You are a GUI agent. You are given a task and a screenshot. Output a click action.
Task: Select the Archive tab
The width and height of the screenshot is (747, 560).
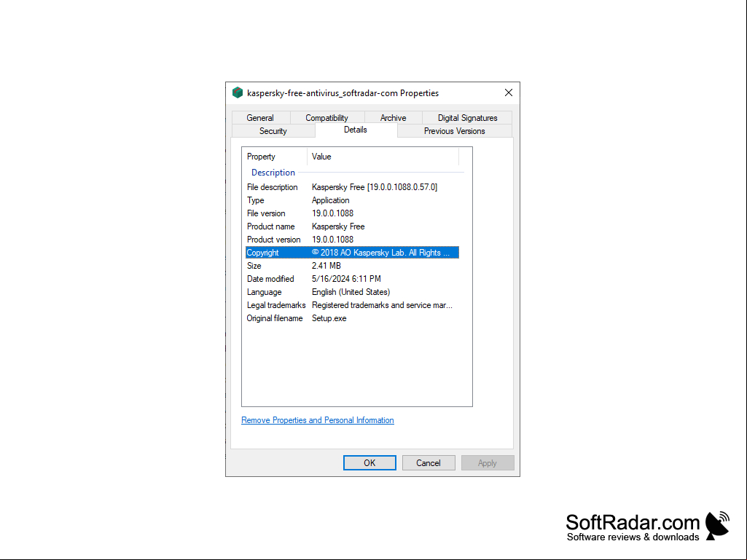tap(393, 118)
